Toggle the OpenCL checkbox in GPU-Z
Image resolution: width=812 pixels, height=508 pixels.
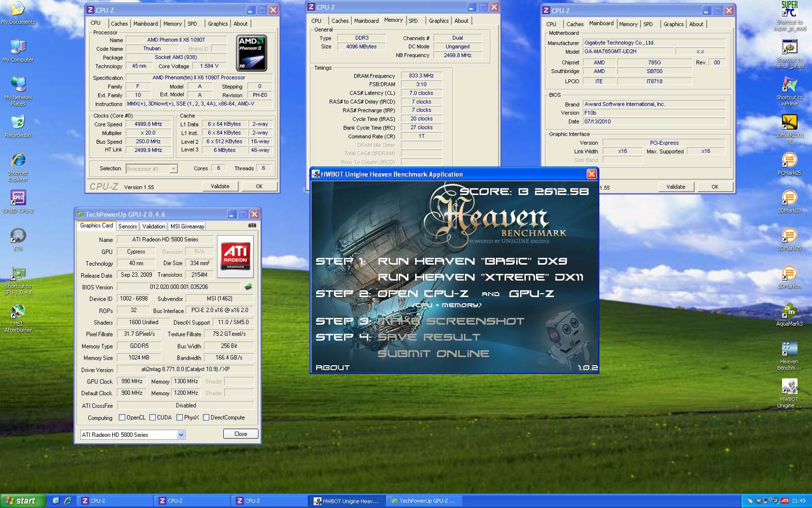coord(122,418)
